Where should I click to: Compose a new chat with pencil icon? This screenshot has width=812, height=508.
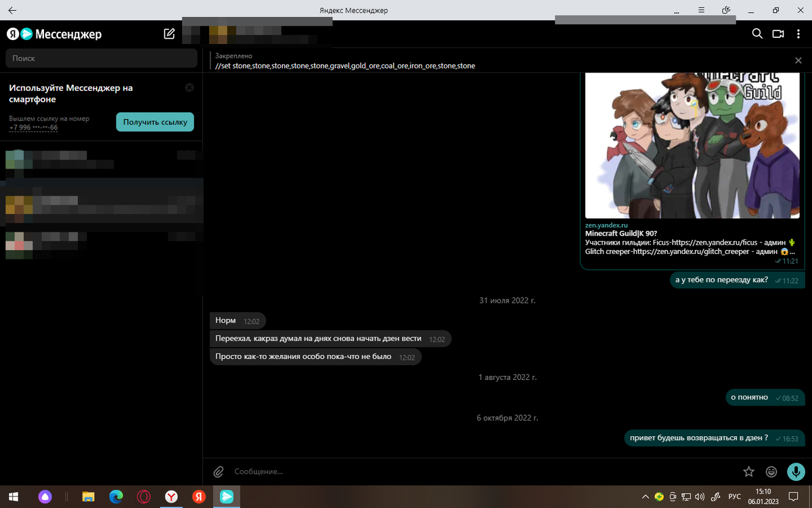169,33
